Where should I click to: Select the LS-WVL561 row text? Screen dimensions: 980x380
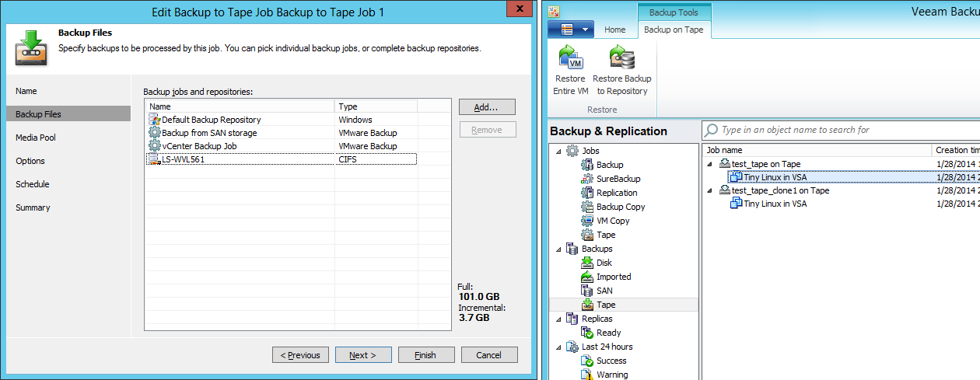click(x=183, y=159)
